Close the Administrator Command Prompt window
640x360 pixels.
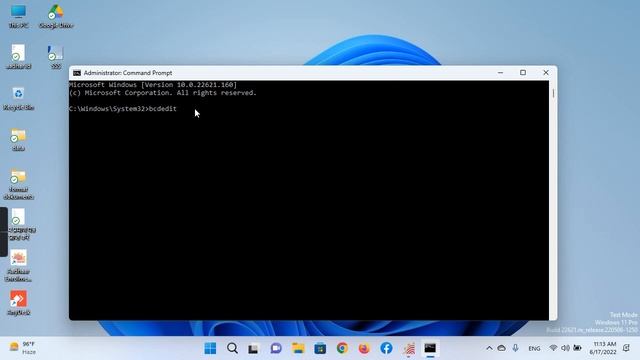(x=546, y=73)
